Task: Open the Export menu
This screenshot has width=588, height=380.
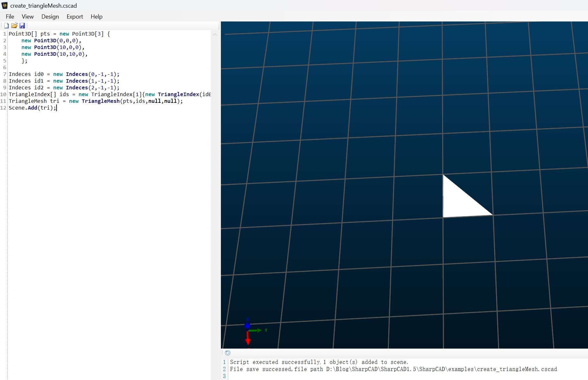Action: pyautogui.click(x=75, y=17)
